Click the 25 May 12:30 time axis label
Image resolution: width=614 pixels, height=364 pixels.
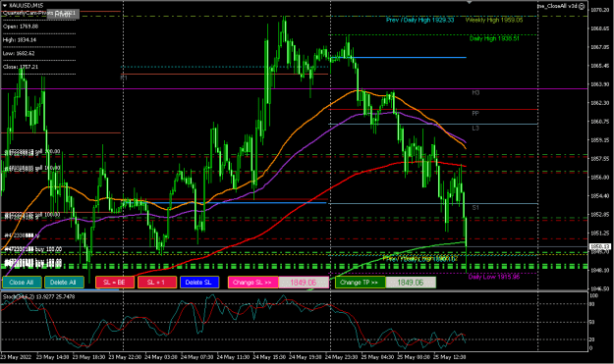pos(450,357)
